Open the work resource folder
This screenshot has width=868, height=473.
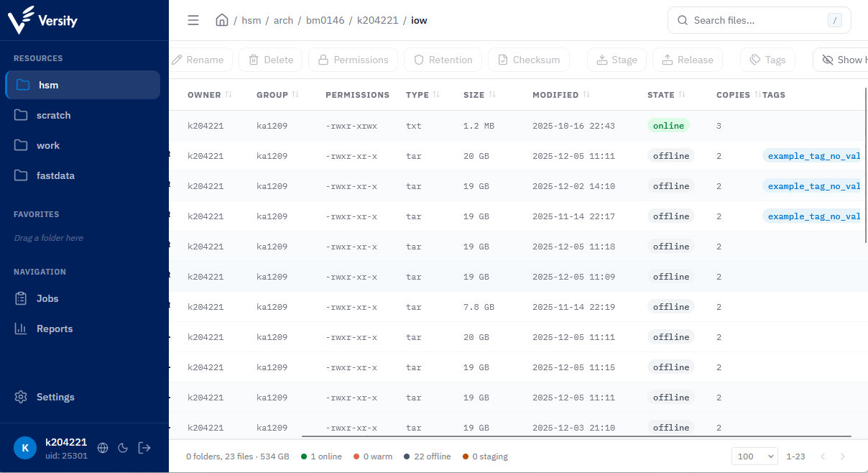coord(83,145)
